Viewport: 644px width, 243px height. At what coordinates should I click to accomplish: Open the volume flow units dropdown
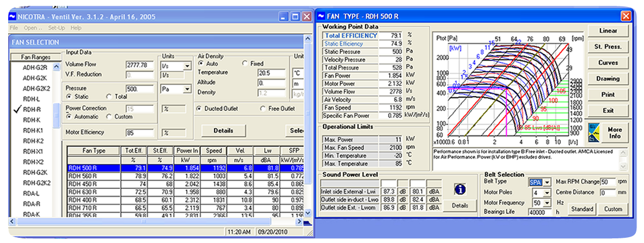coord(187,66)
